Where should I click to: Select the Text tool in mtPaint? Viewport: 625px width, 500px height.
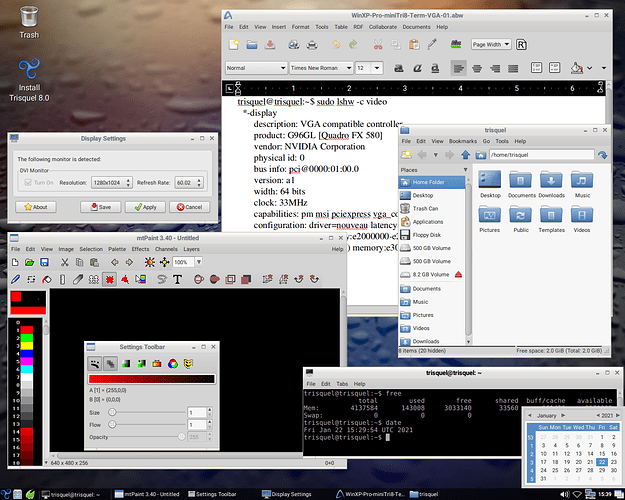click(x=177, y=280)
